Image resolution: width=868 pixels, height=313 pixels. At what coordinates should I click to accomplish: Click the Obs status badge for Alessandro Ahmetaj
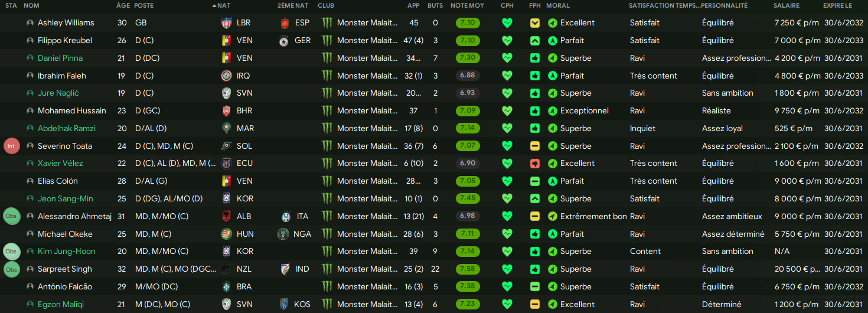11,216
